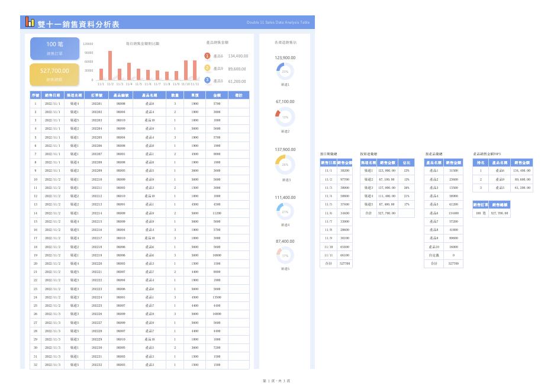Click the blue 100 筆 orders card
Screen dimensions: 554x392
pos(55,49)
